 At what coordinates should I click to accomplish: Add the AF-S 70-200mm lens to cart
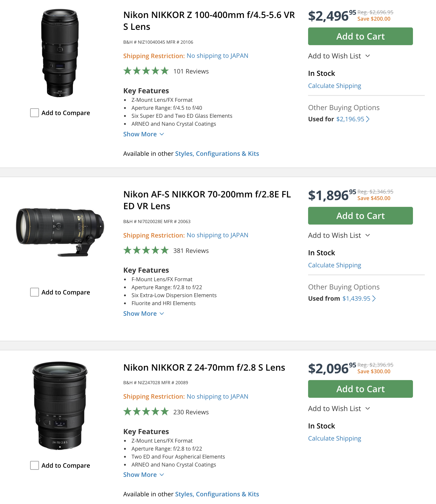[x=360, y=216]
